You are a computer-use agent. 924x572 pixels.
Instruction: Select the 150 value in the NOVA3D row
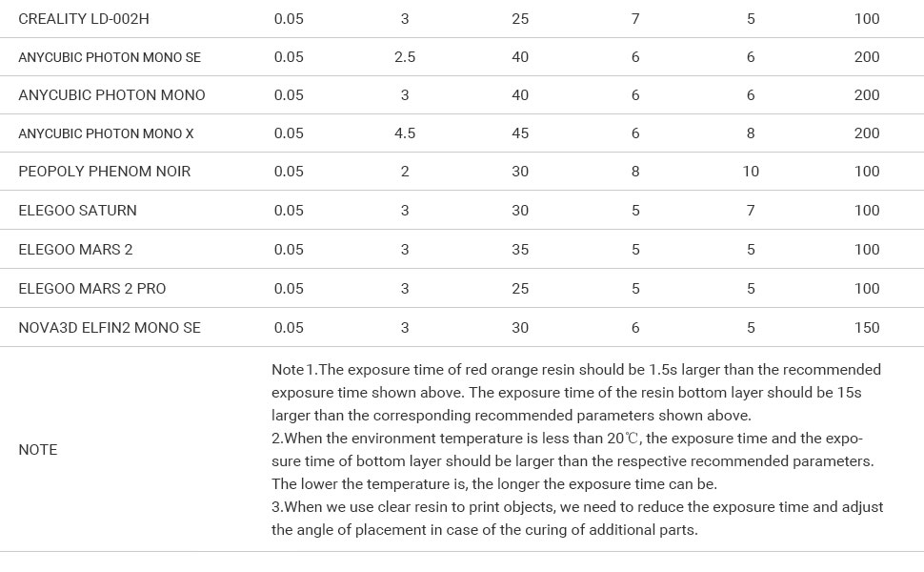click(867, 328)
